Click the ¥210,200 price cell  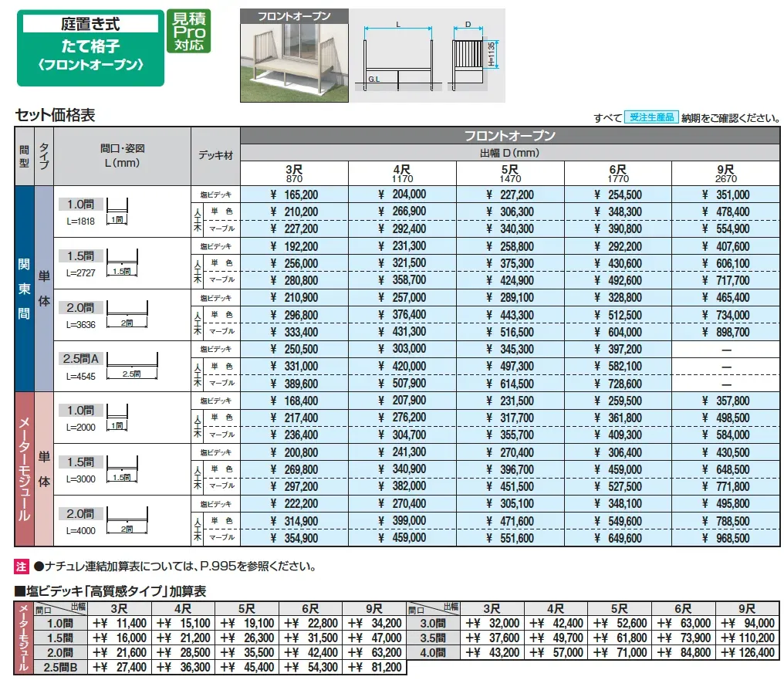(294, 211)
